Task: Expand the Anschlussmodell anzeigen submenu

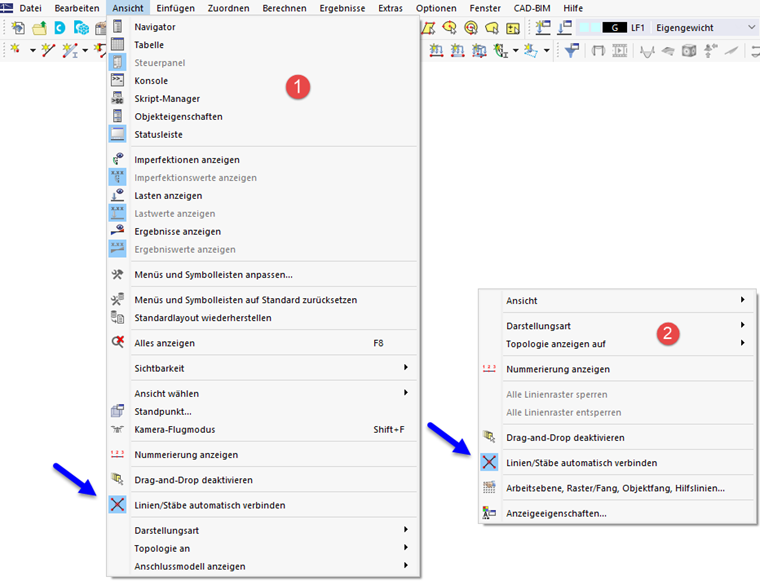Action: 262,566
